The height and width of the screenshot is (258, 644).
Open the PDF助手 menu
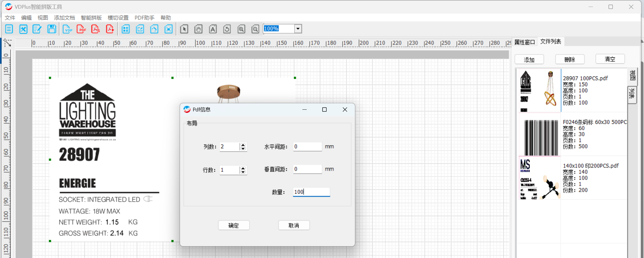pyautogui.click(x=144, y=18)
